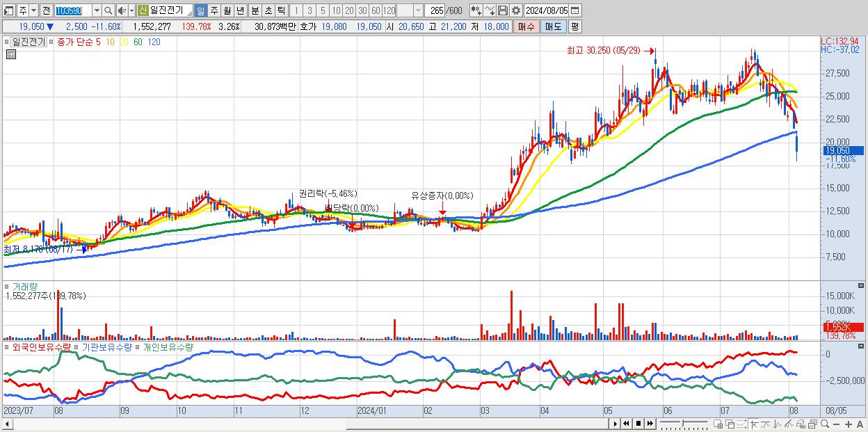Click the zigzag wave chart icon

click(x=777, y=424)
